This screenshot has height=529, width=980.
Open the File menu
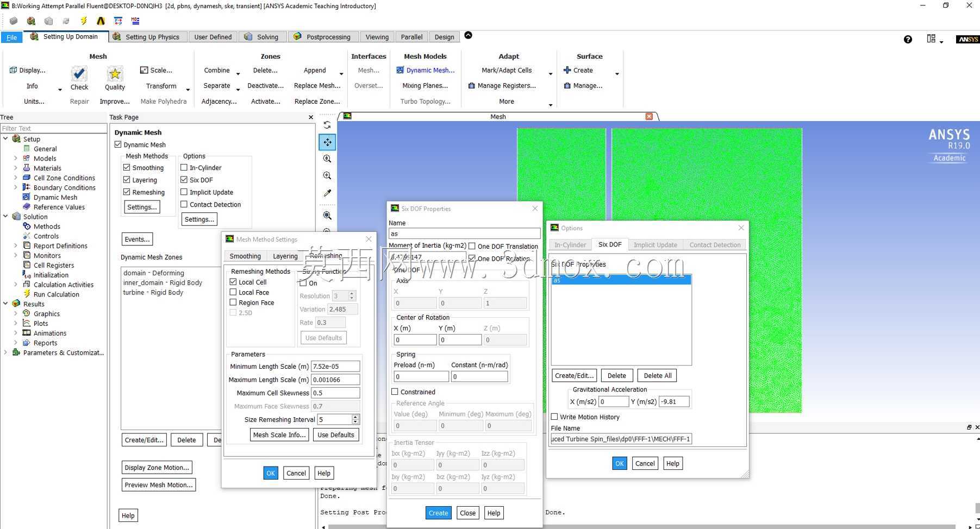point(11,37)
